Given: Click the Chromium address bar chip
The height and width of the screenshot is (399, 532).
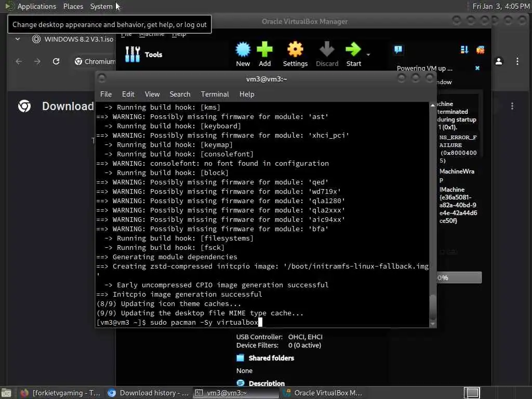Looking at the screenshot, I should [x=95, y=61].
